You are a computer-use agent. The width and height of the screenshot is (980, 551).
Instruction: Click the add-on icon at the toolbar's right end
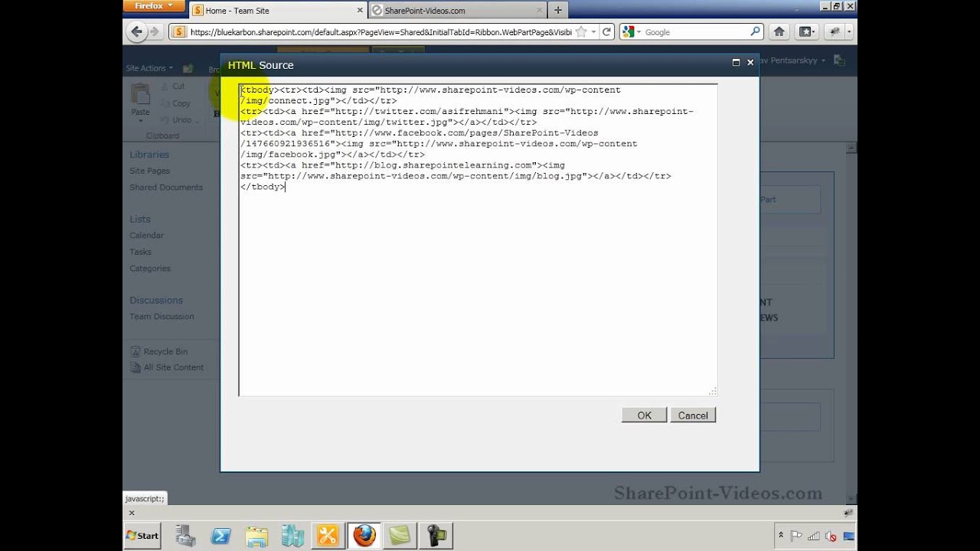pyautogui.click(x=835, y=31)
